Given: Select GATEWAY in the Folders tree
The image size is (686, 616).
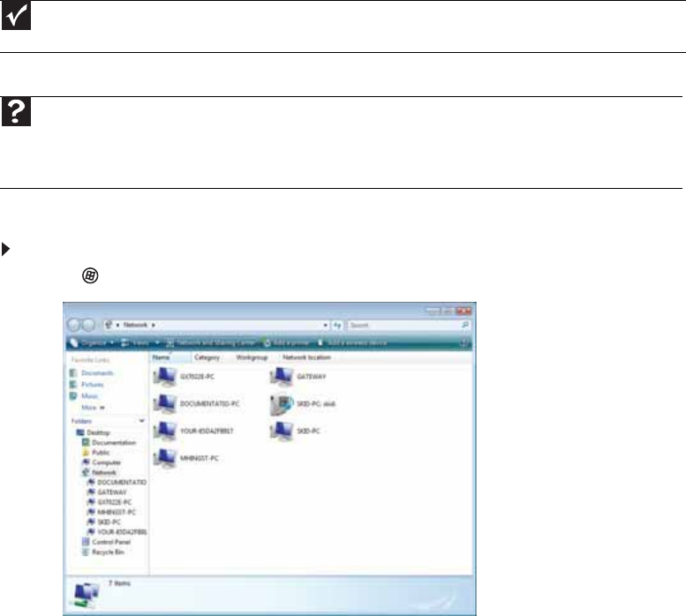Looking at the screenshot, I should coord(112,492).
